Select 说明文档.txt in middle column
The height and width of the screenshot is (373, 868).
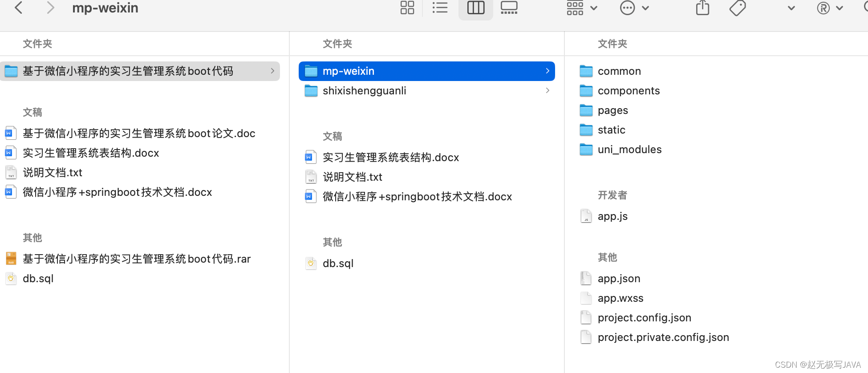click(x=353, y=177)
